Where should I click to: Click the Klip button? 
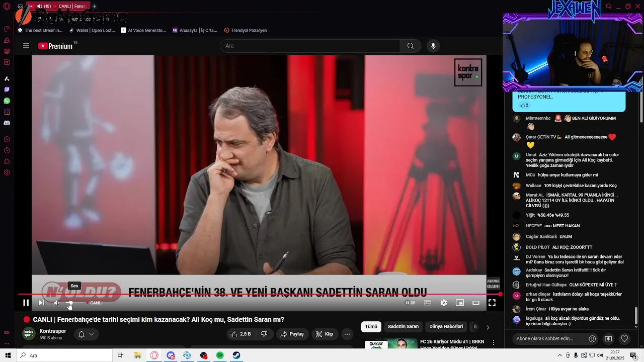[324, 334]
